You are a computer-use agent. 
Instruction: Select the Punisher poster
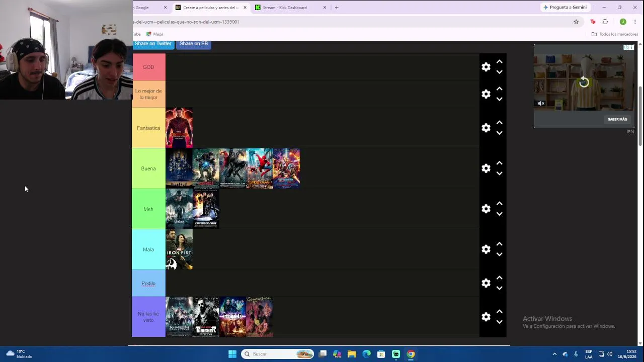[x=206, y=317]
